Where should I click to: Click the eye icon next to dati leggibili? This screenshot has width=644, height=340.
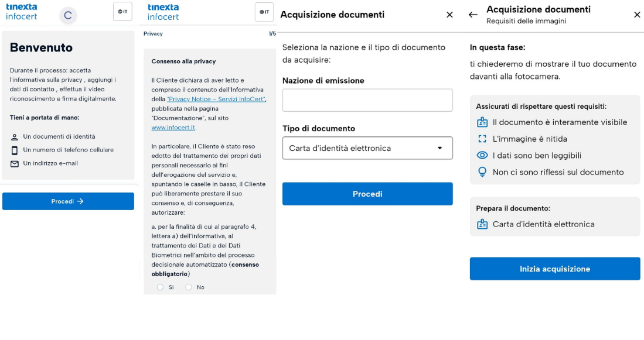point(482,156)
